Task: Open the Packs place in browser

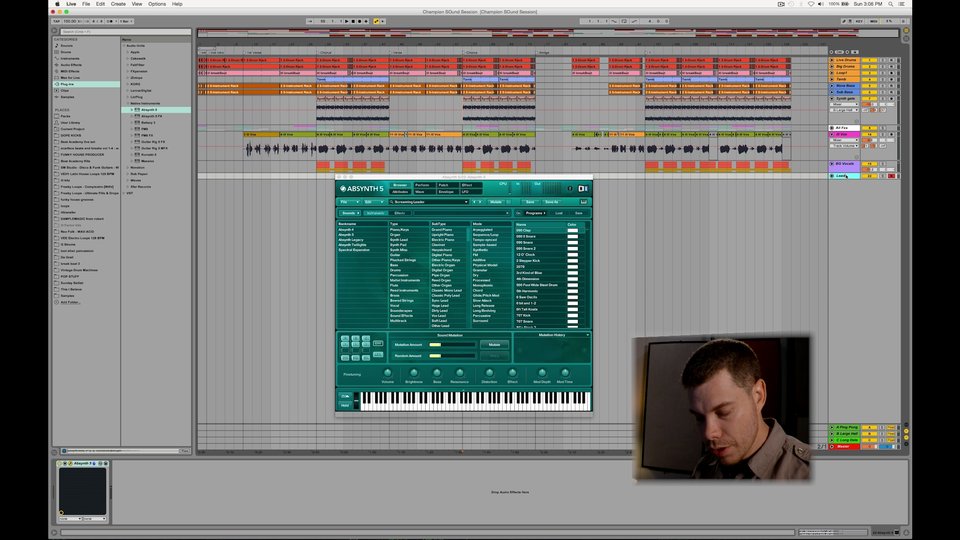Action: 66,116
